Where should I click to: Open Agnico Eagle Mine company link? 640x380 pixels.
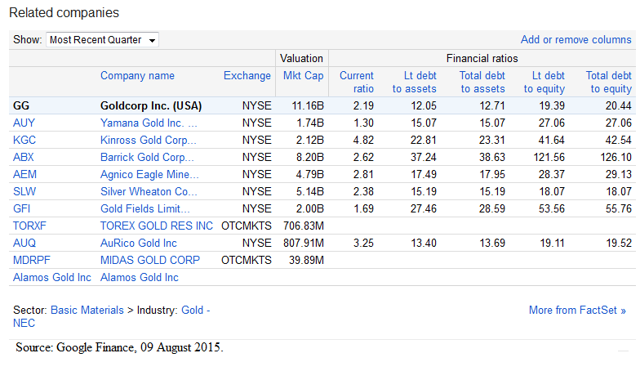click(x=149, y=174)
